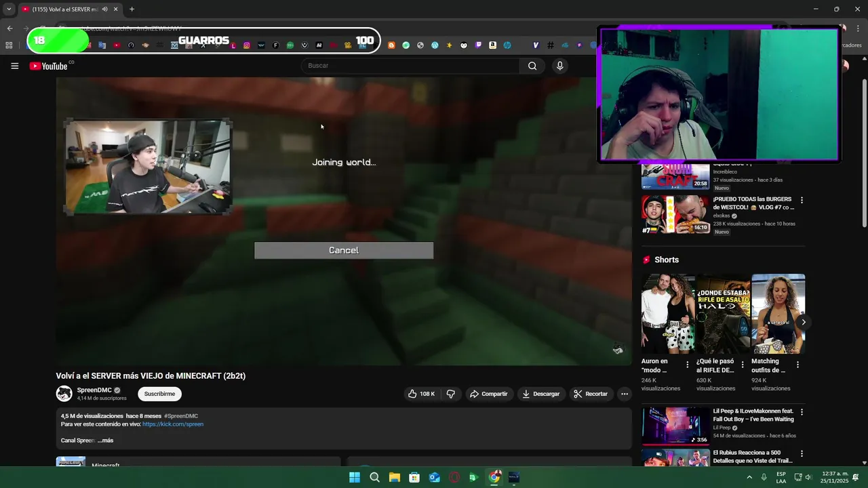Open Auron en modo Short thumbnail
Image resolution: width=868 pixels, height=488 pixels.
pyautogui.click(x=668, y=314)
